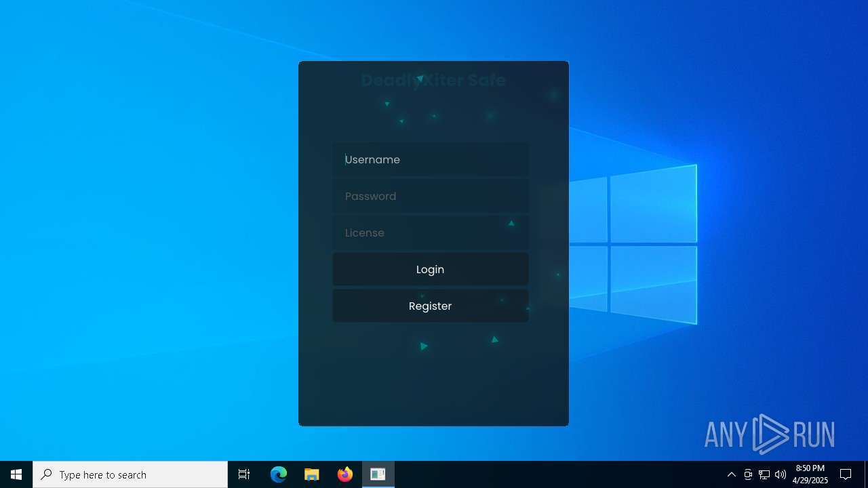Click the Show desktop strip
Image resolution: width=868 pixels, height=488 pixels.
[866, 474]
